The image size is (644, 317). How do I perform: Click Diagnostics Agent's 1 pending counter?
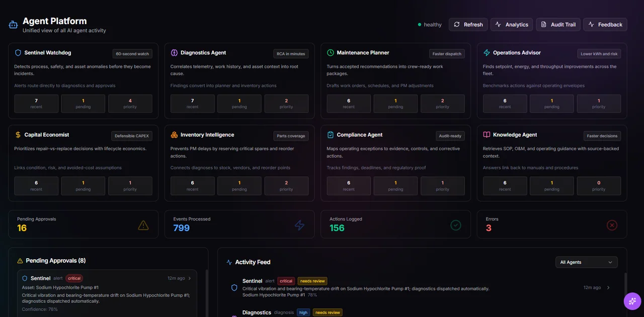[239, 103]
